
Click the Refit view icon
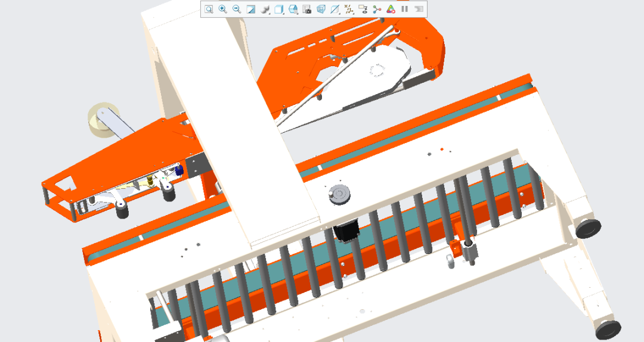pos(209,9)
